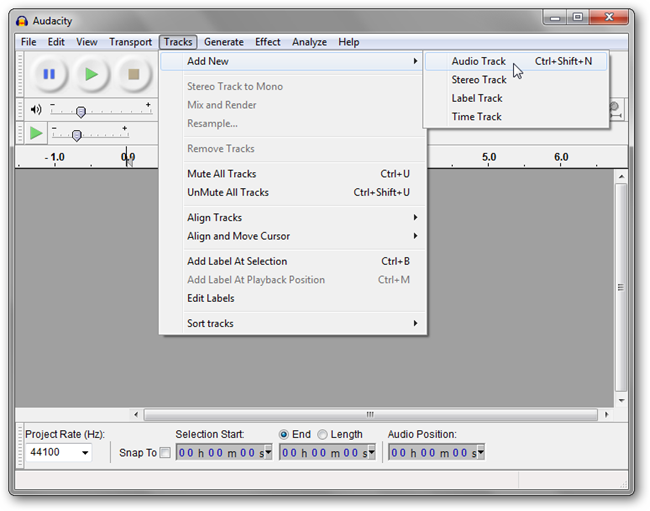Click the Audacity headphones icon in title bar

[22, 21]
